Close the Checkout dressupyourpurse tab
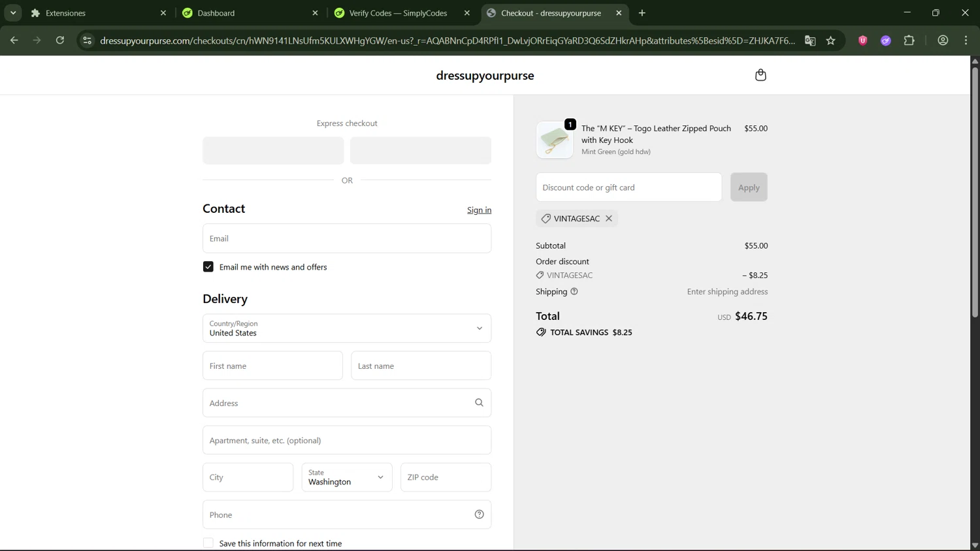 tap(619, 13)
